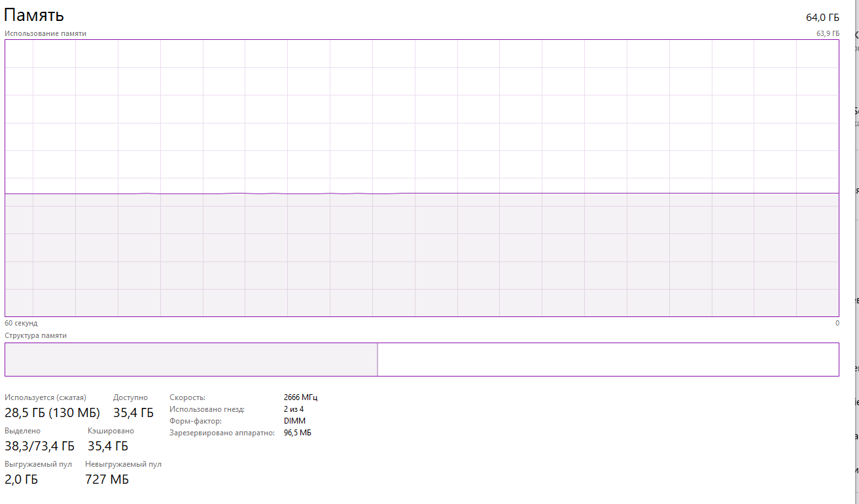Click the Использовано гнезд 2 из 4 value
The height and width of the screenshot is (504, 859).
click(x=293, y=409)
